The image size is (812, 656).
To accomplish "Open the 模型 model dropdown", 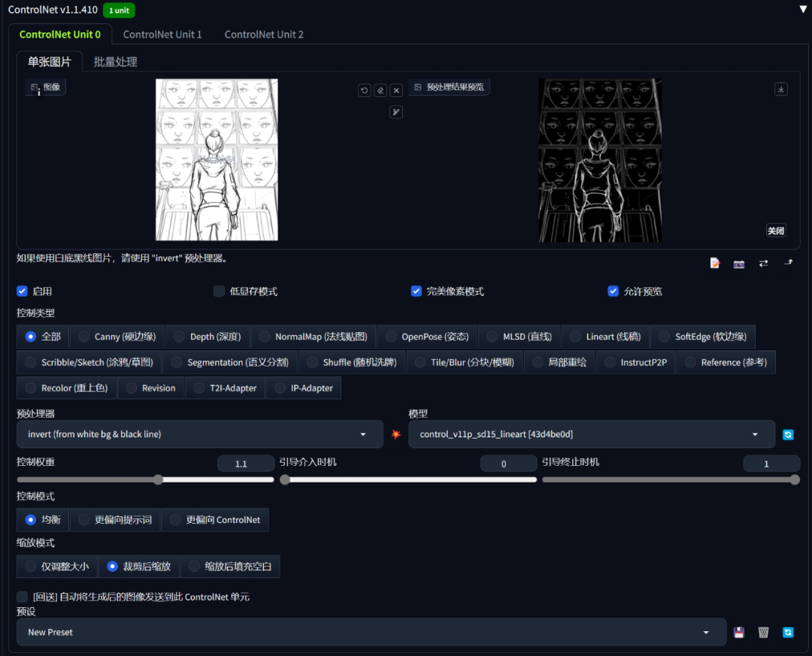I will 592,434.
